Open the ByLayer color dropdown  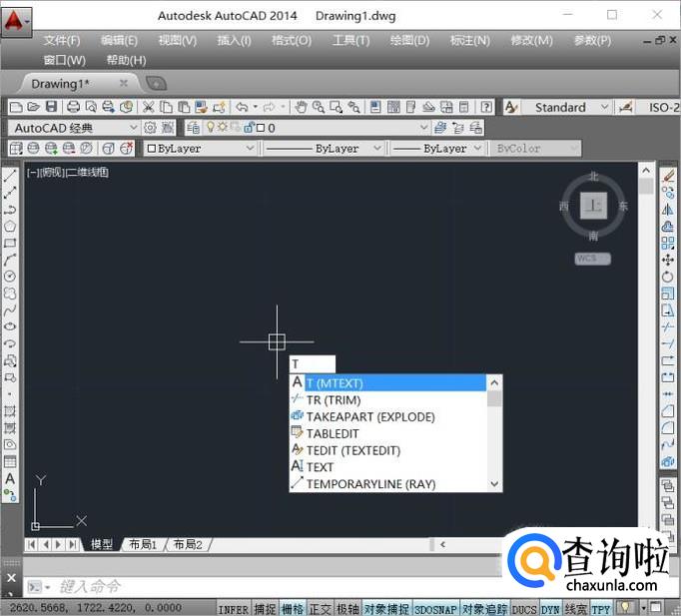pyautogui.click(x=201, y=148)
